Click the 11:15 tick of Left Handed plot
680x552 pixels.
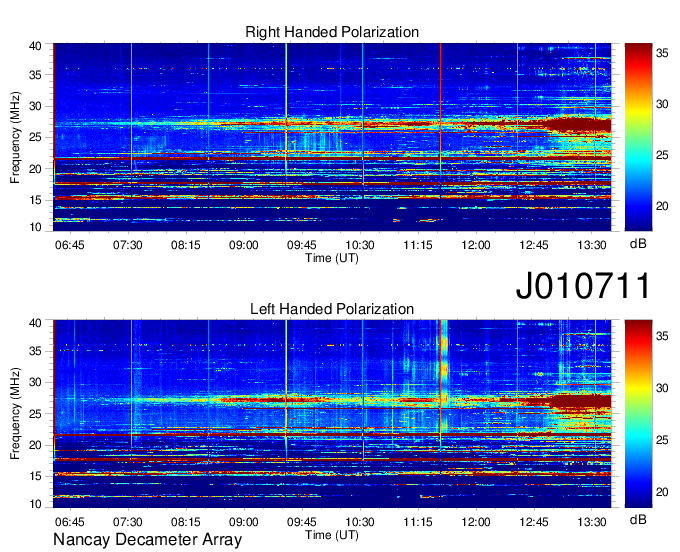(x=418, y=522)
